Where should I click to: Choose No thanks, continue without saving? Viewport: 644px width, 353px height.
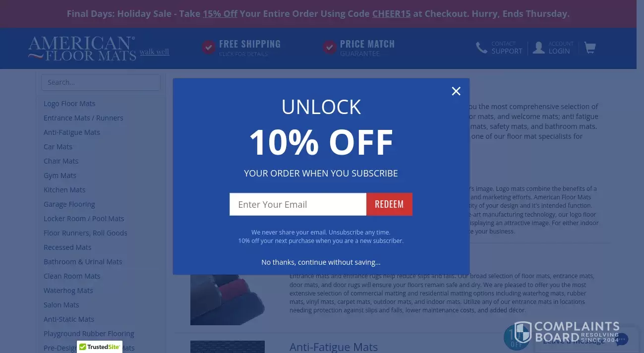click(x=321, y=262)
